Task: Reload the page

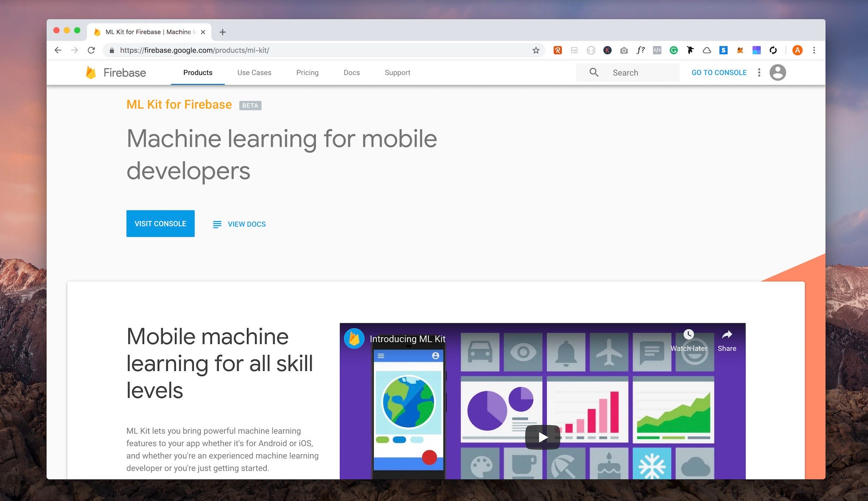Action: [x=91, y=50]
